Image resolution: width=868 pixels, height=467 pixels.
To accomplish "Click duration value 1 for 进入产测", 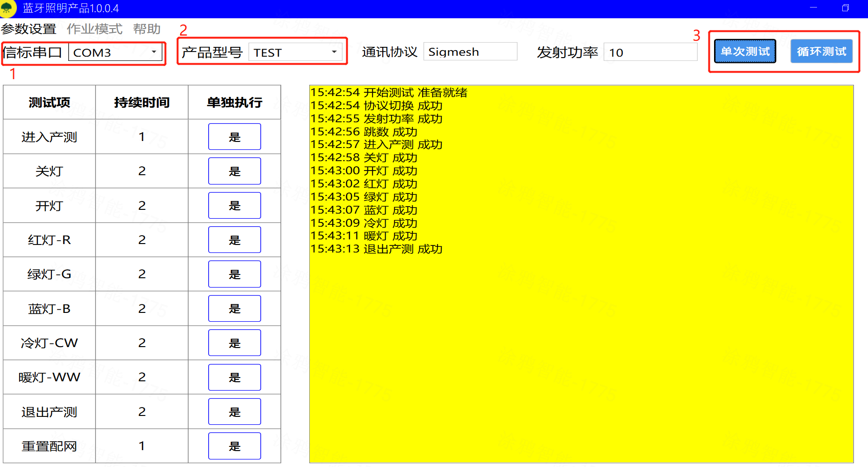I will coord(142,137).
